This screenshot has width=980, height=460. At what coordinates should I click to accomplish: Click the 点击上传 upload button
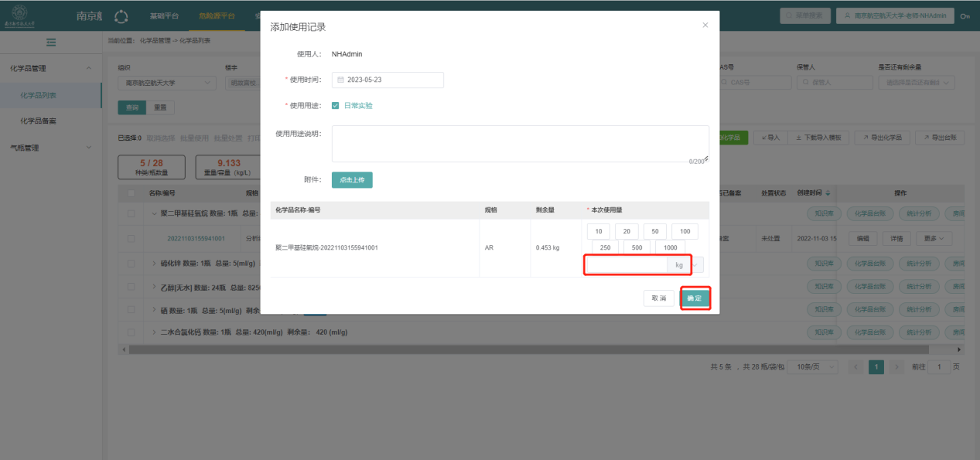[x=352, y=179]
